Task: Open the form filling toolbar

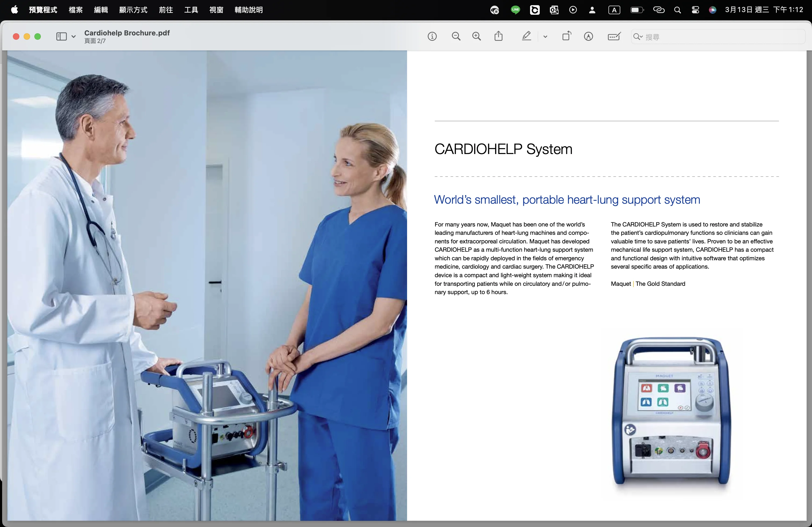Action: (614, 36)
